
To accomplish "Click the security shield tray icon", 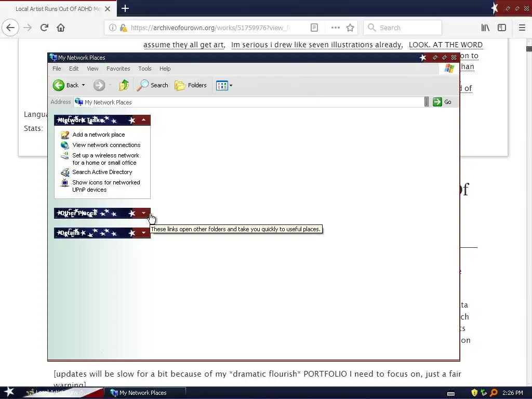I will [x=474, y=393].
